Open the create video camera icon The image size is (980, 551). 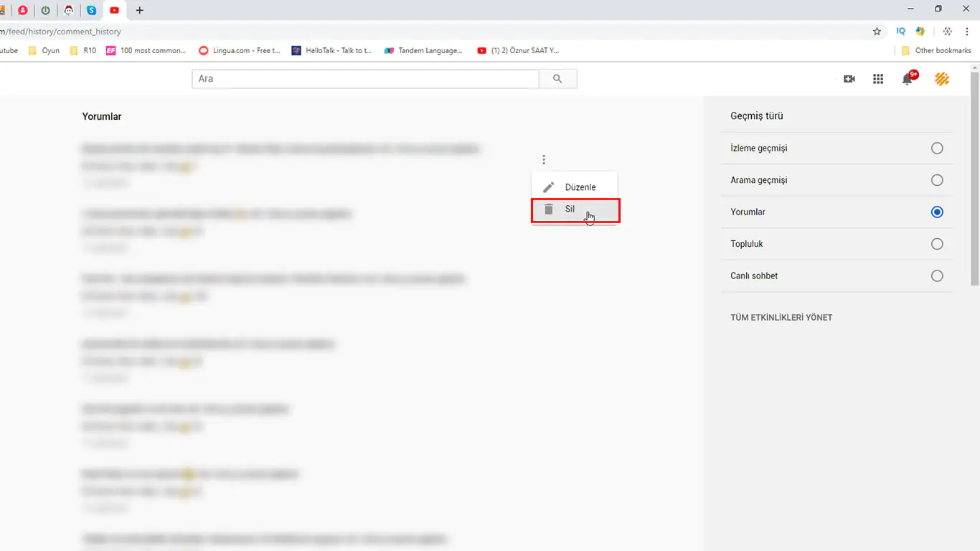(x=849, y=79)
